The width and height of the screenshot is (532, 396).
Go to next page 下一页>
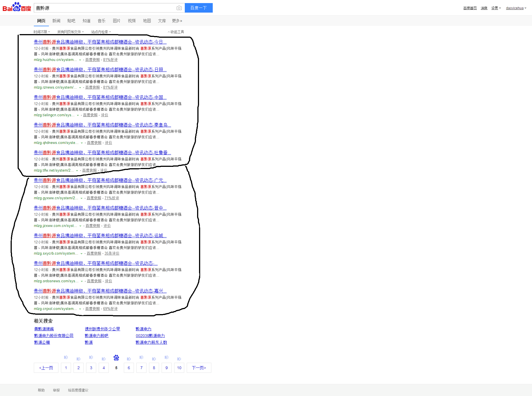pos(199,368)
